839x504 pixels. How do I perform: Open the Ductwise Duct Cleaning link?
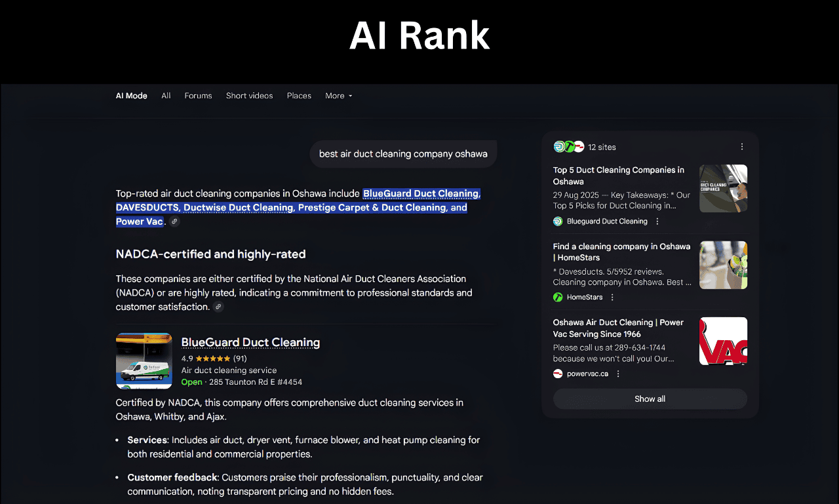pyautogui.click(x=238, y=207)
